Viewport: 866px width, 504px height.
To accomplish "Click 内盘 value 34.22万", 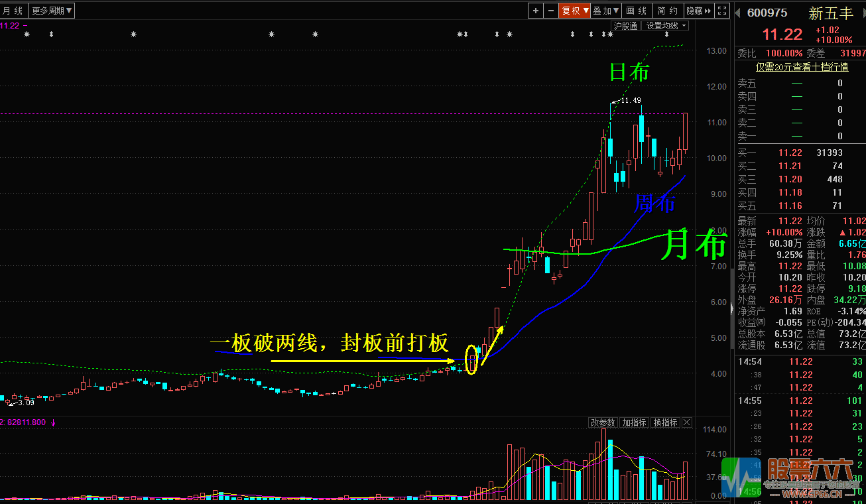I will point(849,300).
